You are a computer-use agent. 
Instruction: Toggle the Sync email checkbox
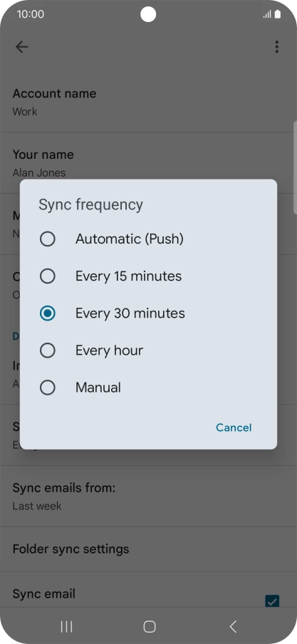click(272, 601)
